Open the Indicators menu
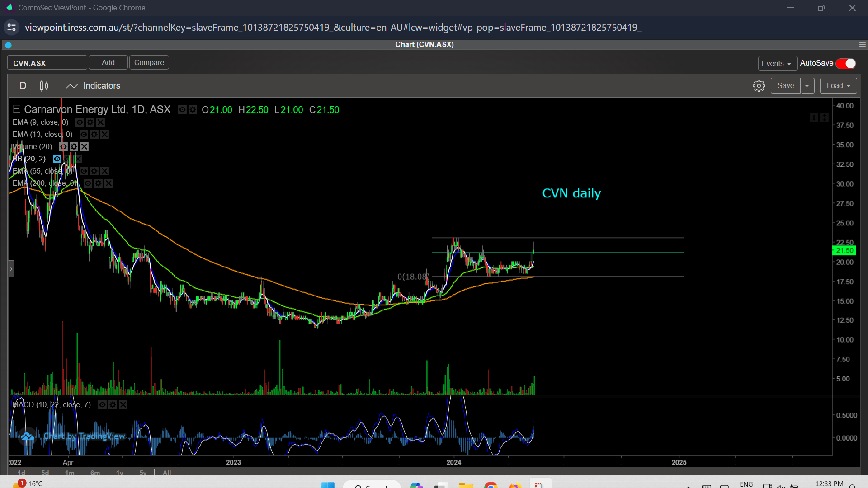The height and width of the screenshot is (488, 868). coord(93,86)
